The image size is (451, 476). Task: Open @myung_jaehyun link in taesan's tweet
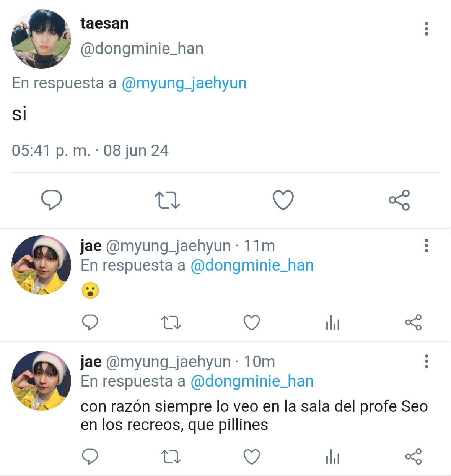pos(184,83)
